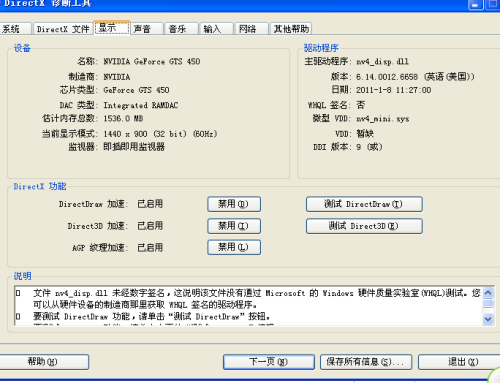Click the date 2011-1-8 11:27:00

393,90
